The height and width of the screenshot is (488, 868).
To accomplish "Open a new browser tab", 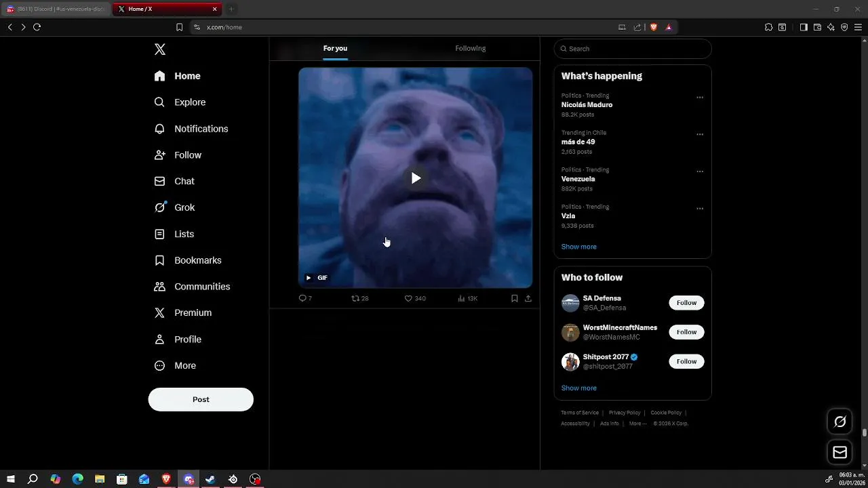I will click(x=231, y=9).
